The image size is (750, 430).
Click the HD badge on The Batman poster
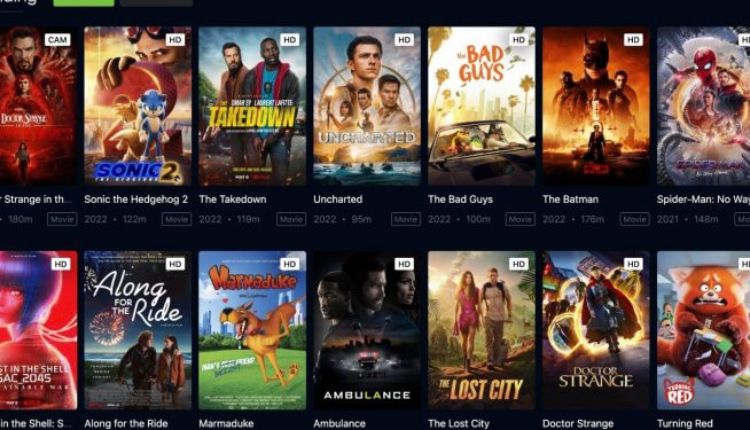633,40
